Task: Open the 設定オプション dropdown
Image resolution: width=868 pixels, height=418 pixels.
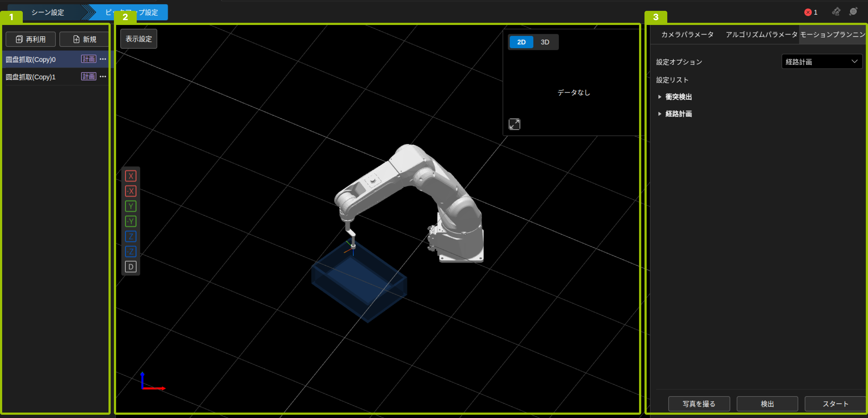Action: click(x=822, y=62)
